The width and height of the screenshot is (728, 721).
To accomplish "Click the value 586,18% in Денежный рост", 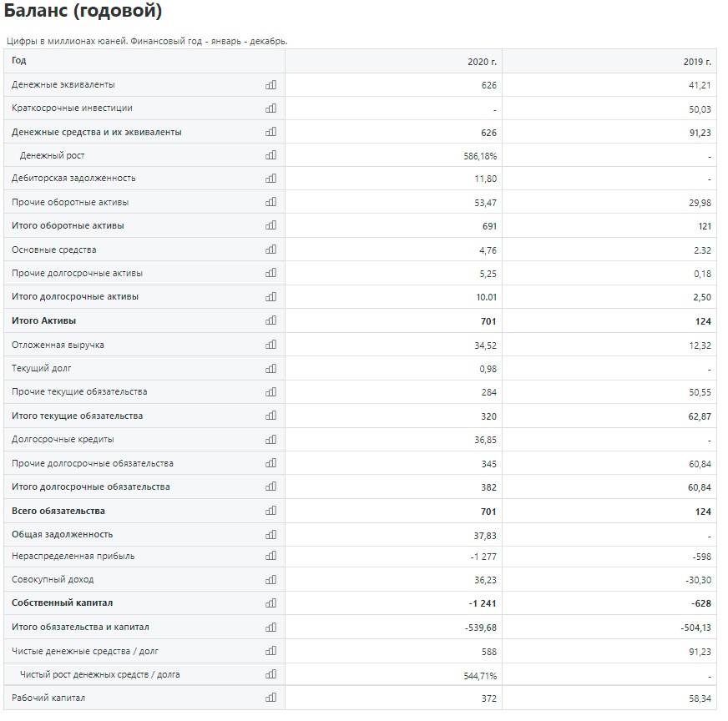I will click(480, 156).
